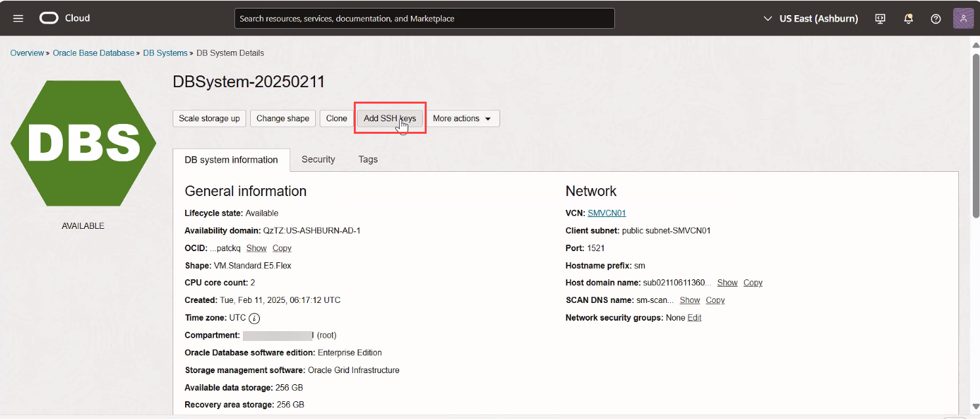Click the Created date Tue, Feb 11, 2025 text

(280, 300)
